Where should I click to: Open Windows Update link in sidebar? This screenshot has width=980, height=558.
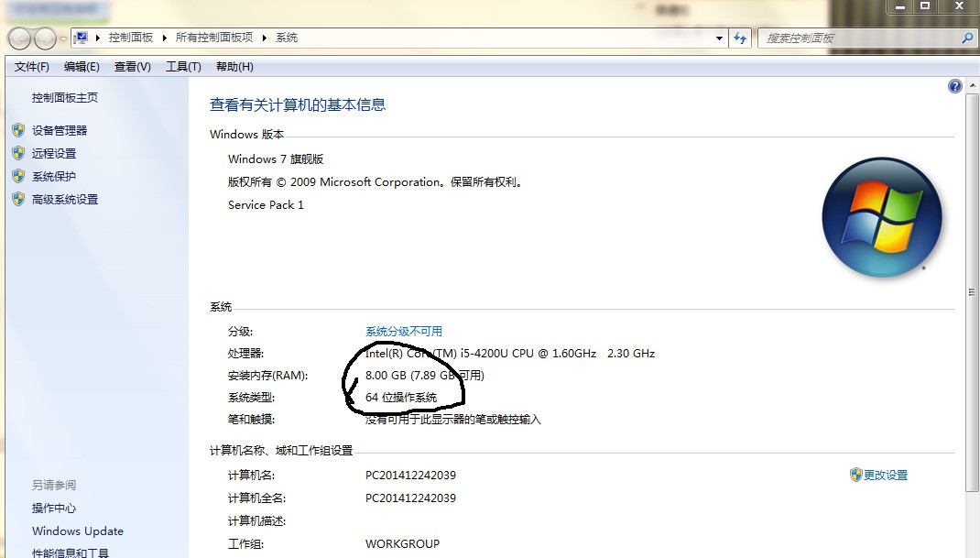[78, 531]
